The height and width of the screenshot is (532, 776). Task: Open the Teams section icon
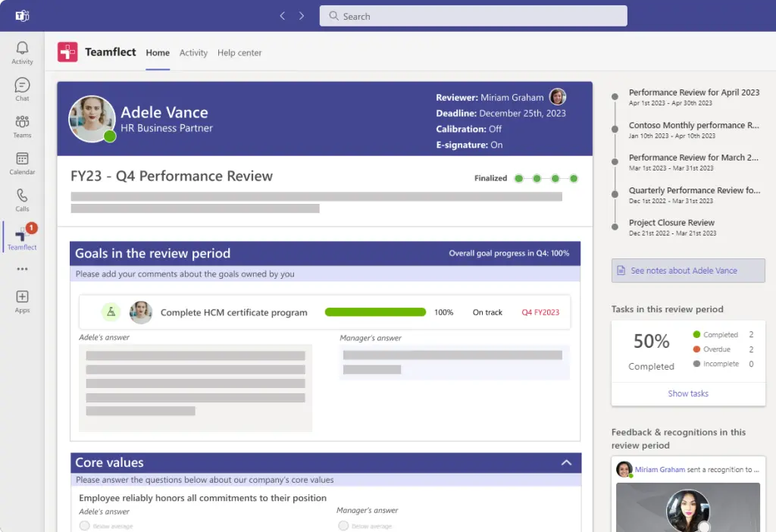(x=22, y=127)
